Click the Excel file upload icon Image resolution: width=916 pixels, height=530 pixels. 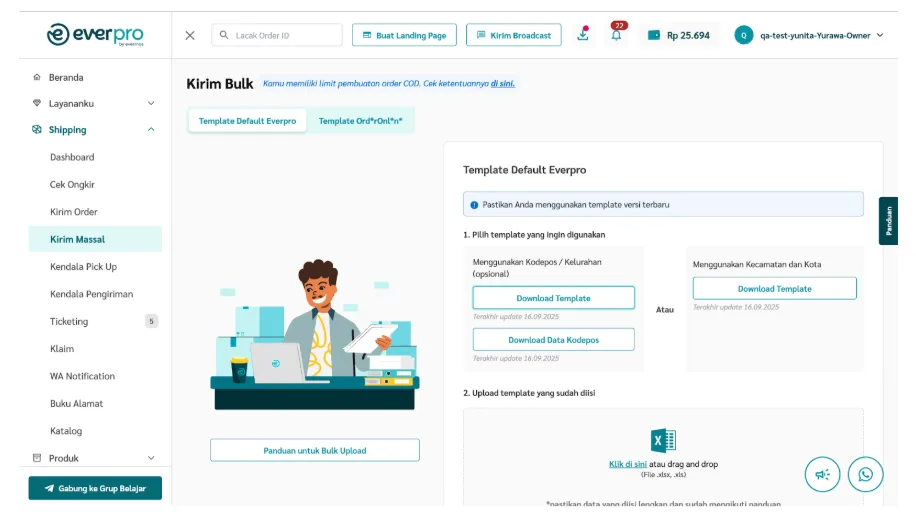coord(663,440)
